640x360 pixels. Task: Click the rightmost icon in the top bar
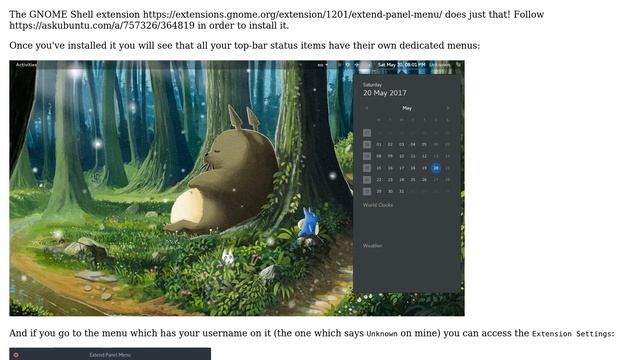458,64
